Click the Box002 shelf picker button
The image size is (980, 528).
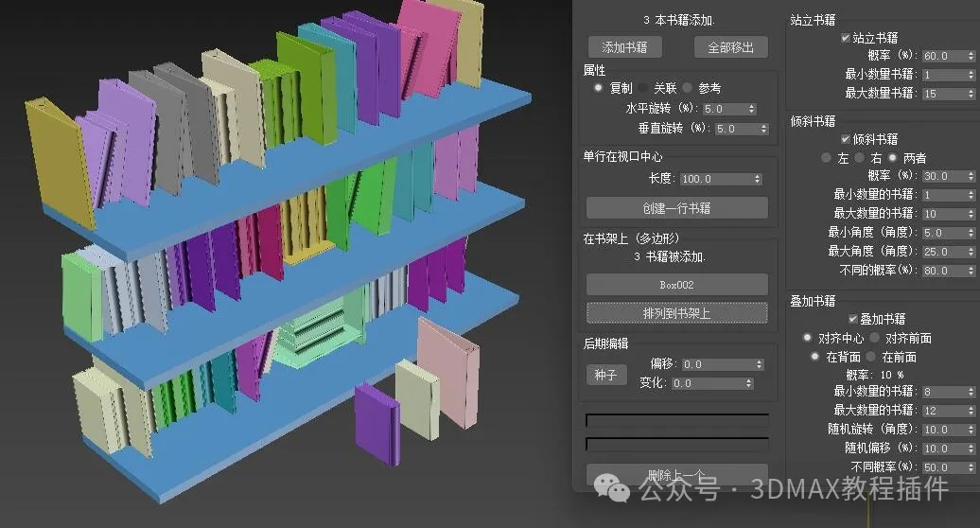pos(677,284)
